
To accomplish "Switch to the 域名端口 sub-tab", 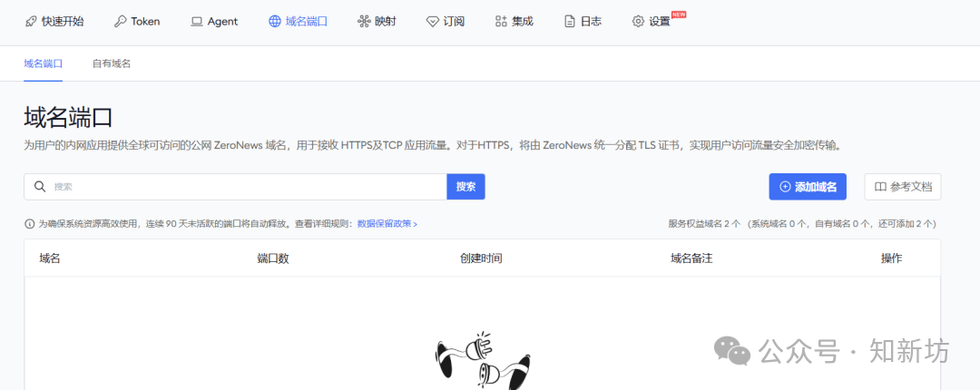I will point(44,63).
